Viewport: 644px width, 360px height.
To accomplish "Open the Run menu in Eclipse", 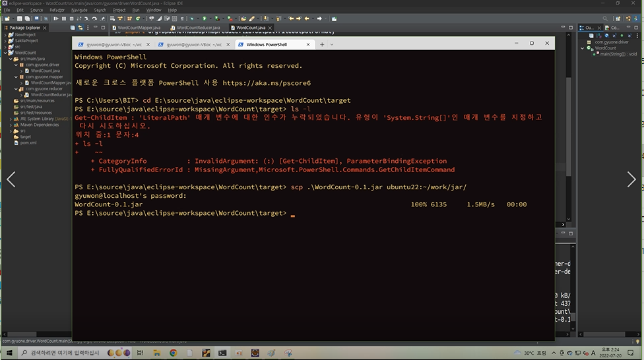I will click(136, 10).
